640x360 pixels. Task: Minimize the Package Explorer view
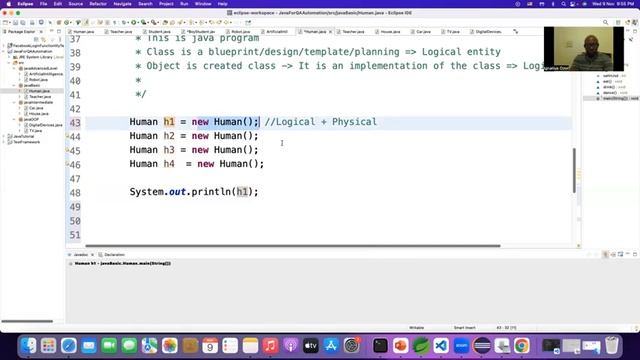pyautogui.click(x=52, y=31)
